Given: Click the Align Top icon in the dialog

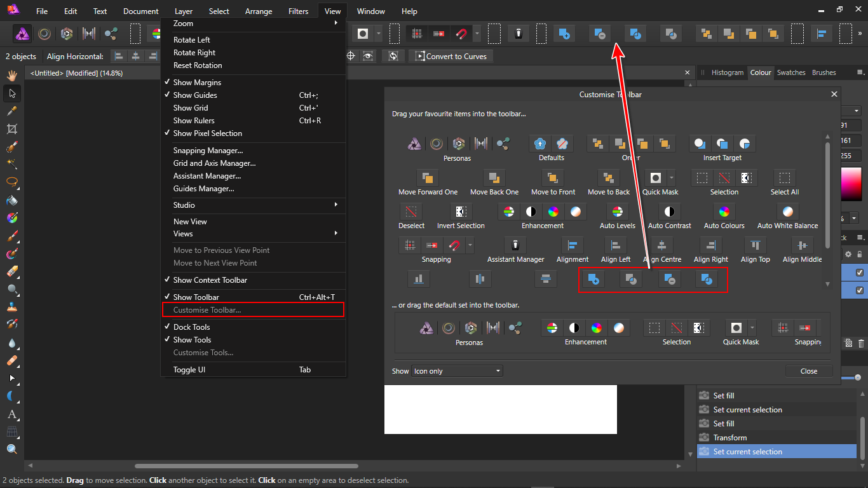Looking at the screenshot, I should click(x=755, y=245).
